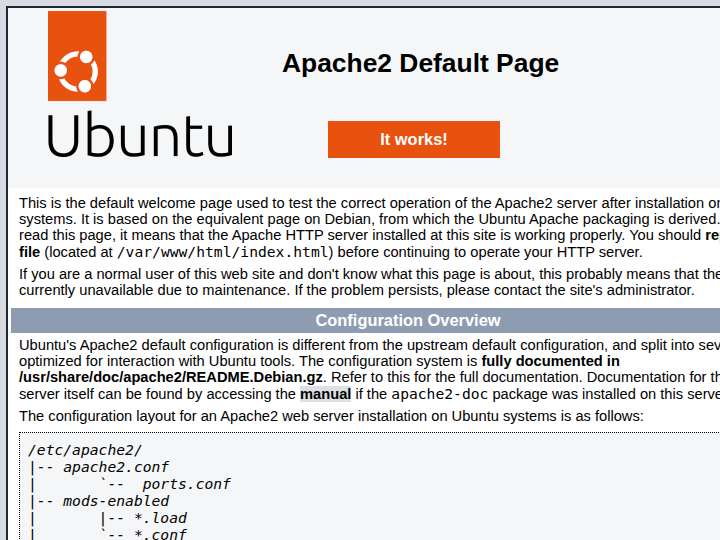
Task: Click the sentence starting "The configuration layout"
Action: tap(331, 416)
